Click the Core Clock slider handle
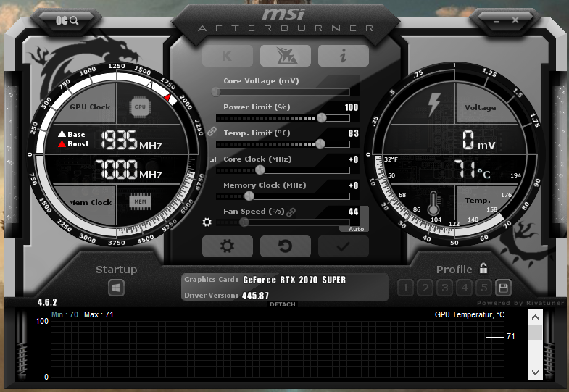 (x=259, y=170)
